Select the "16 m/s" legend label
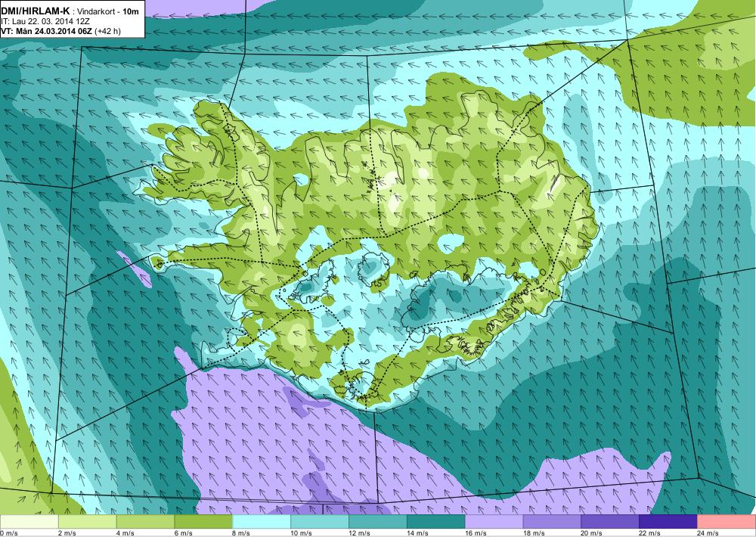The height and width of the screenshot is (537, 756). (x=476, y=533)
